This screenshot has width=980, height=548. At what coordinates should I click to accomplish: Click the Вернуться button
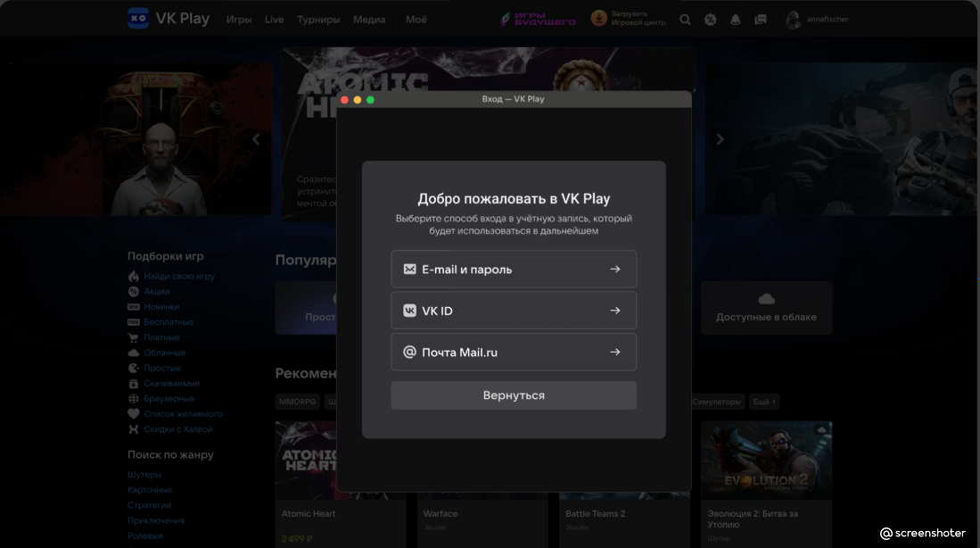coord(514,395)
